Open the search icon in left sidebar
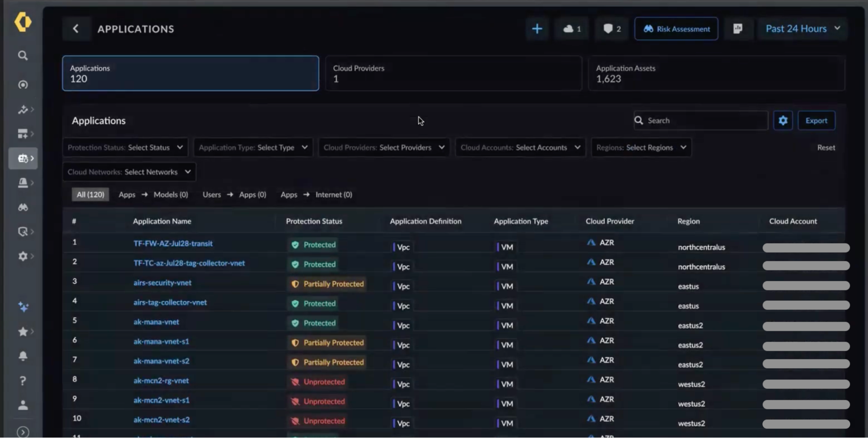868x438 pixels. 23,56
